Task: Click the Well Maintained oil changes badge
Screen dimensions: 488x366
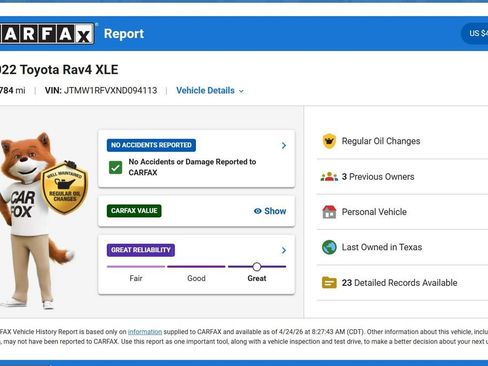Action: [x=65, y=187]
